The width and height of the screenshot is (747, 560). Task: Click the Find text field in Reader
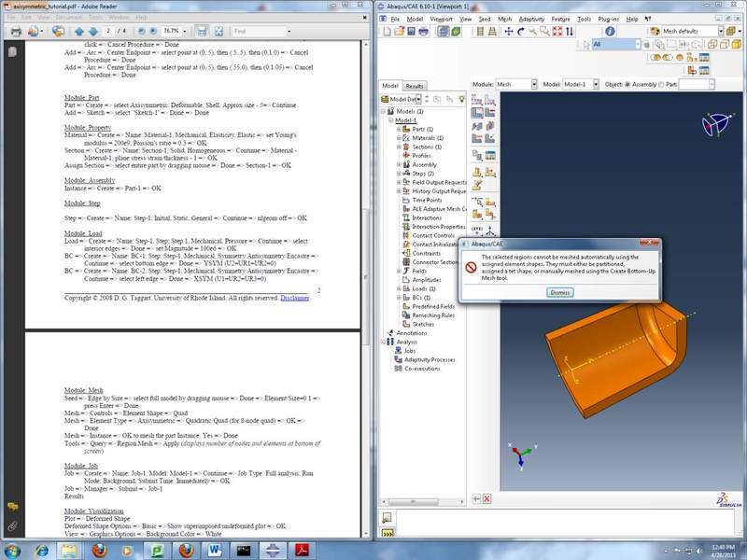point(260,32)
